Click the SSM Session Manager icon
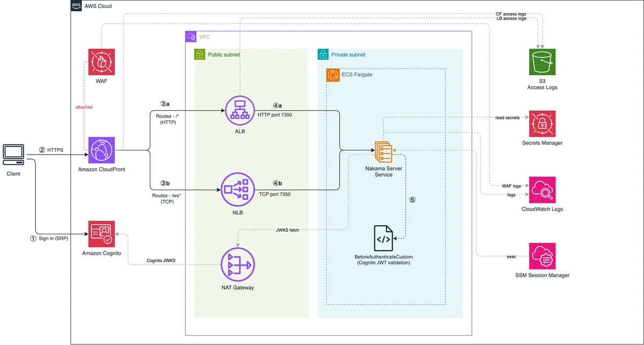The image size is (644, 345). [542, 256]
